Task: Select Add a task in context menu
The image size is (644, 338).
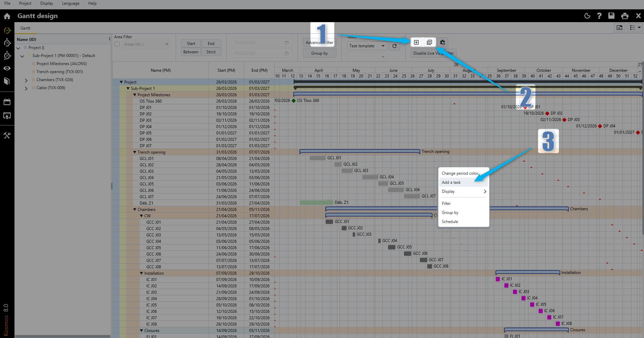Action: [x=451, y=182]
